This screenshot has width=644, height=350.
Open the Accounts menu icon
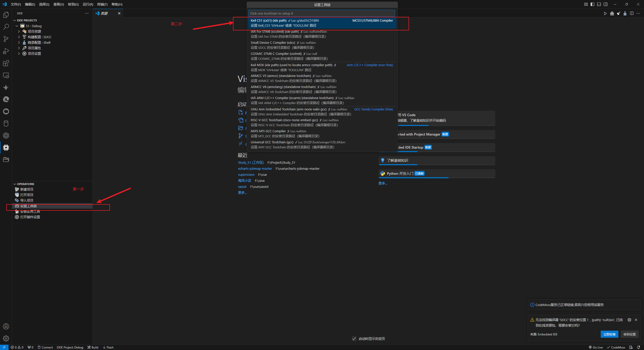tap(6, 326)
